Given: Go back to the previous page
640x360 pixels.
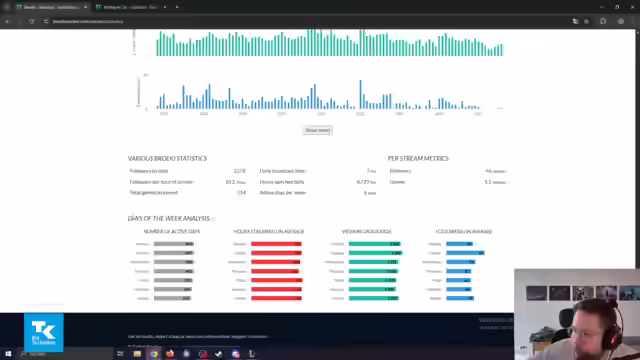Looking at the screenshot, I should point(7,21).
